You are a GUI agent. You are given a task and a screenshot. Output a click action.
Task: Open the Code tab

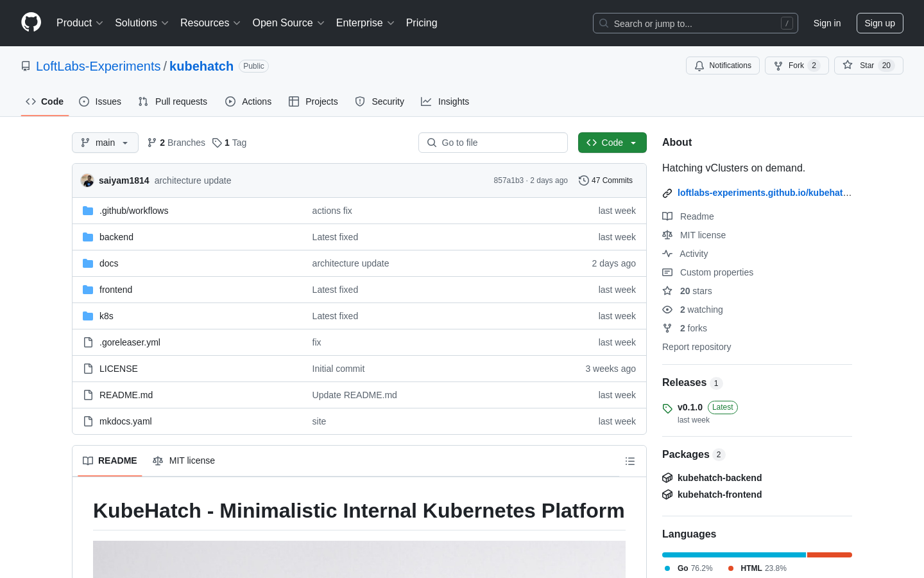(45, 101)
